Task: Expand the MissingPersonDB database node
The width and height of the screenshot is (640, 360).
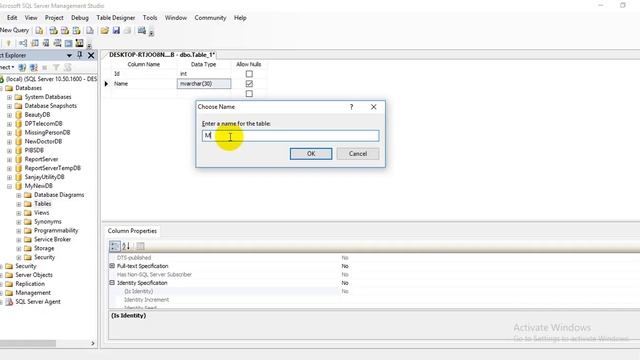Action: (x=9, y=133)
